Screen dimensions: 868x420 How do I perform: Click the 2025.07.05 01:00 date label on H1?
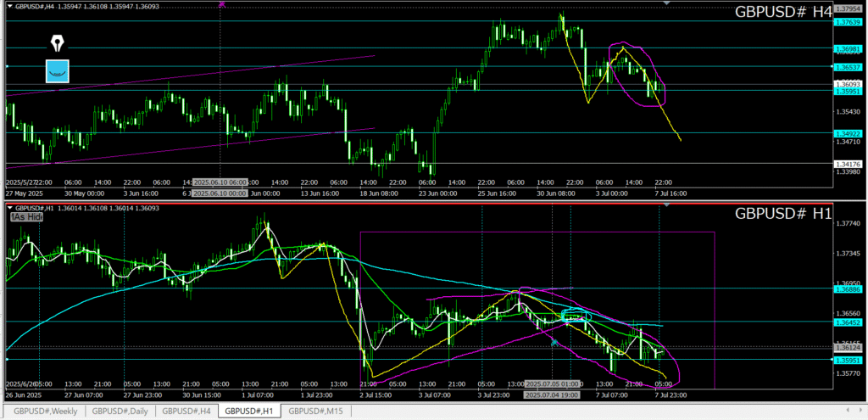pyautogui.click(x=552, y=384)
